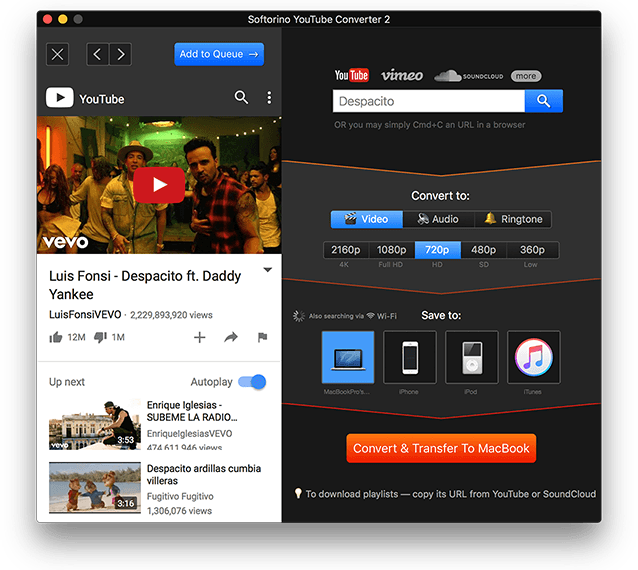Switch to the Audio convert tab
Viewport: 638px width, 570px height.
click(438, 219)
